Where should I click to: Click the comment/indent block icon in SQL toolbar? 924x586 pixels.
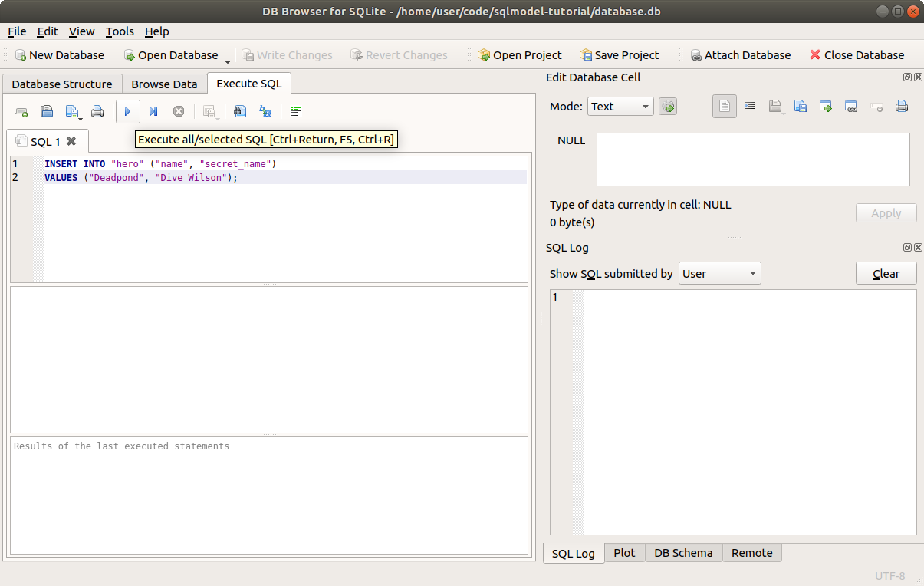pyautogui.click(x=296, y=112)
